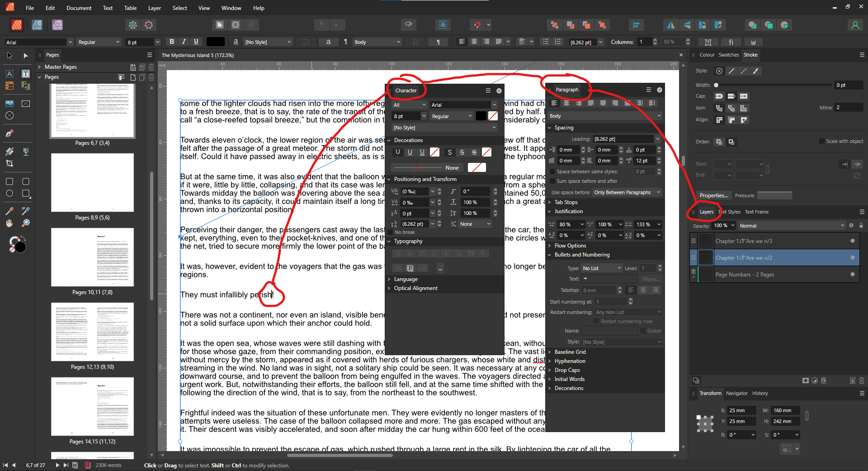Activate the View hand tool
This screenshot has height=471, width=868.
[x=9, y=223]
